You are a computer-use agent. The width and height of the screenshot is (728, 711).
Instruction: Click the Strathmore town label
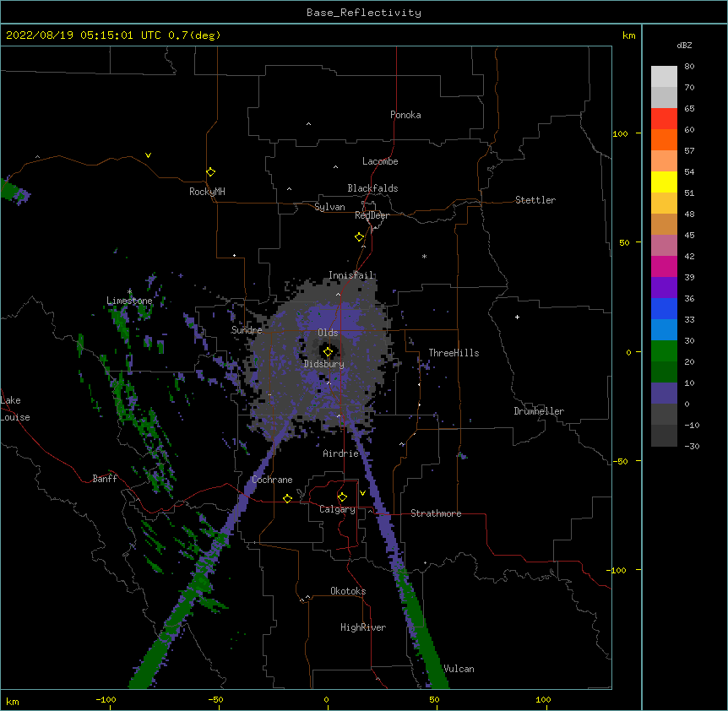(436, 513)
